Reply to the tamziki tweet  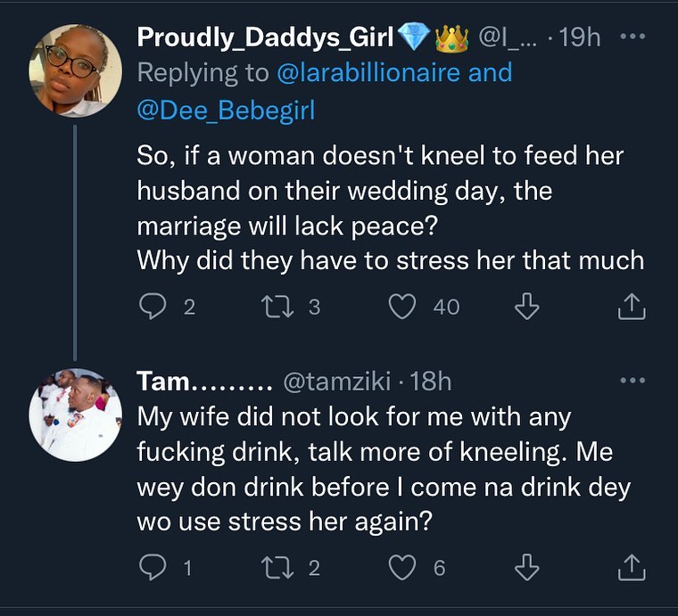point(154,567)
